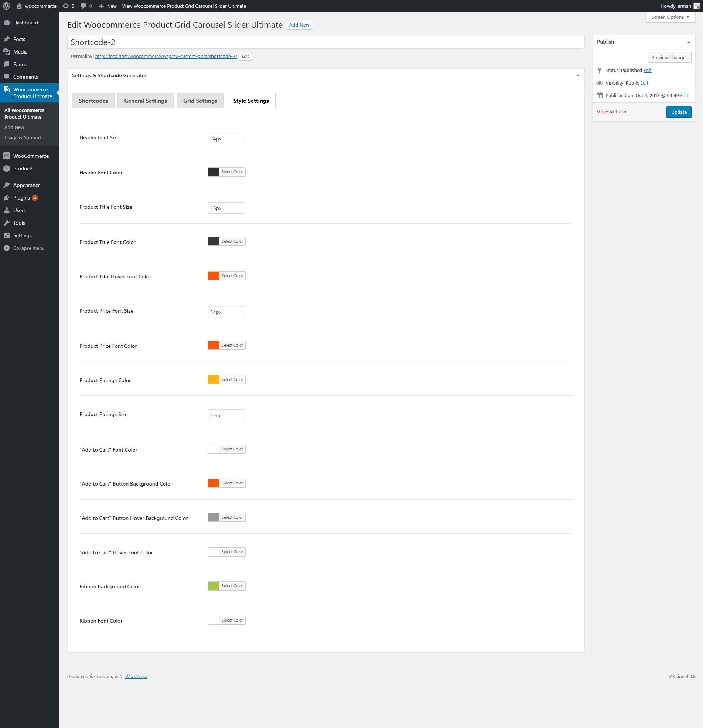The image size is (703, 728).
Task: Click the Preview Changes button
Action: pyautogui.click(x=669, y=58)
